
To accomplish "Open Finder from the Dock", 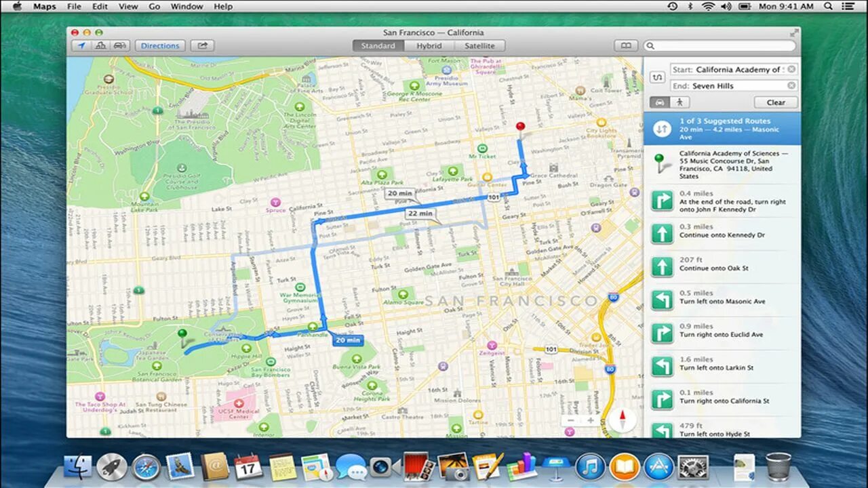I will click(x=78, y=467).
